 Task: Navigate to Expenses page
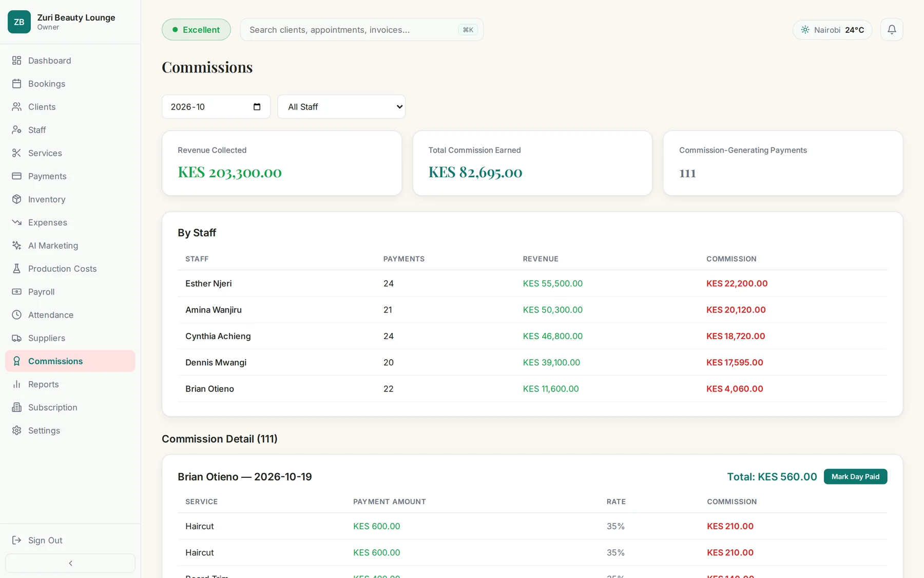point(70,222)
